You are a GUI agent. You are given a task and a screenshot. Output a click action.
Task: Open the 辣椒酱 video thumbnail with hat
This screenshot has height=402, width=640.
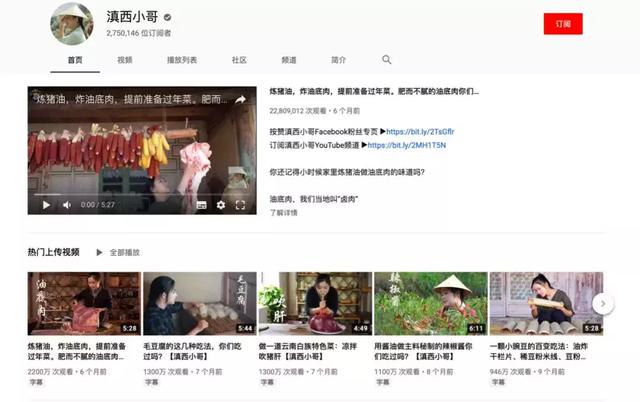pyautogui.click(x=431, y=304)
